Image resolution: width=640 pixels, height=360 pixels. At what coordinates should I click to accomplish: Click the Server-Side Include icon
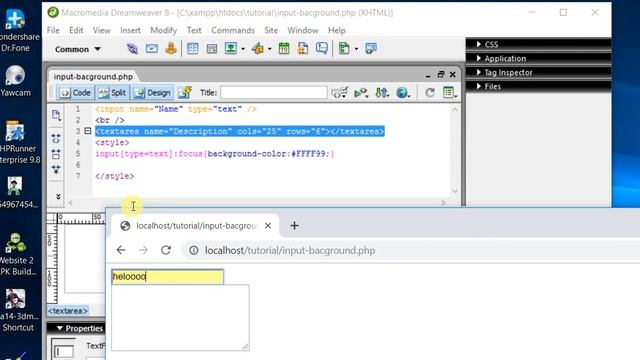point(303,49)
